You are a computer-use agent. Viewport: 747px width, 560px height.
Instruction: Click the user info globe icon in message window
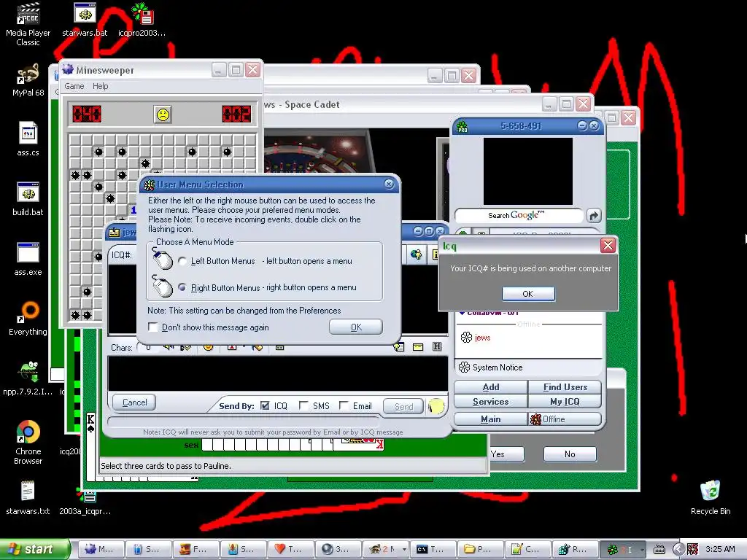[x=417, y=254]
